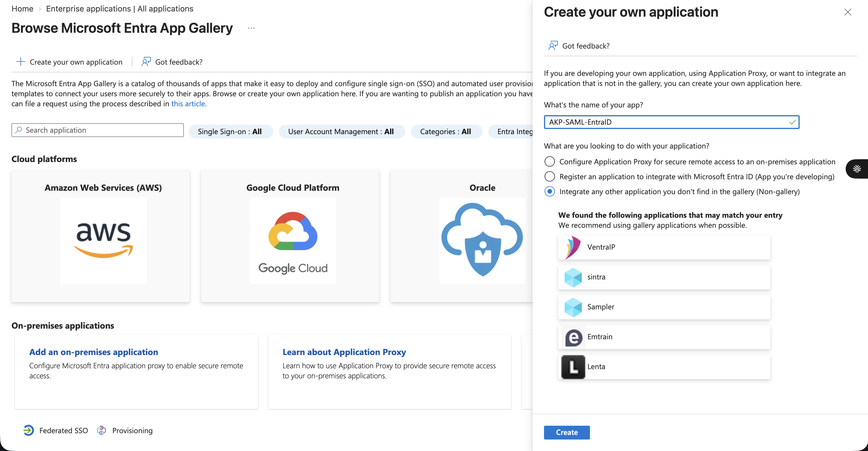The width and height of the screenshot is (868, 451).
Task: Click Create your own application toolbar label
Action: point(76,62)
